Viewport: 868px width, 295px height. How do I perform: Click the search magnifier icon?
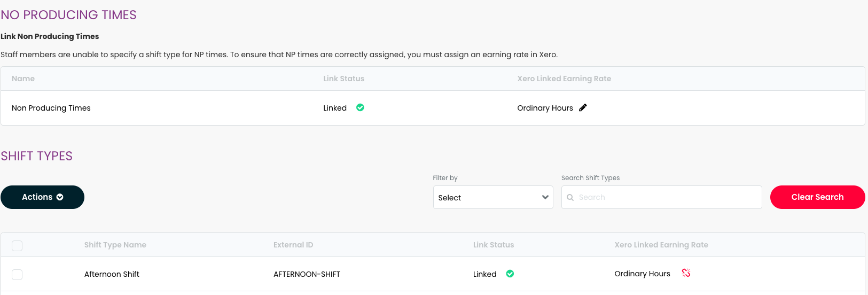[570, 197]
